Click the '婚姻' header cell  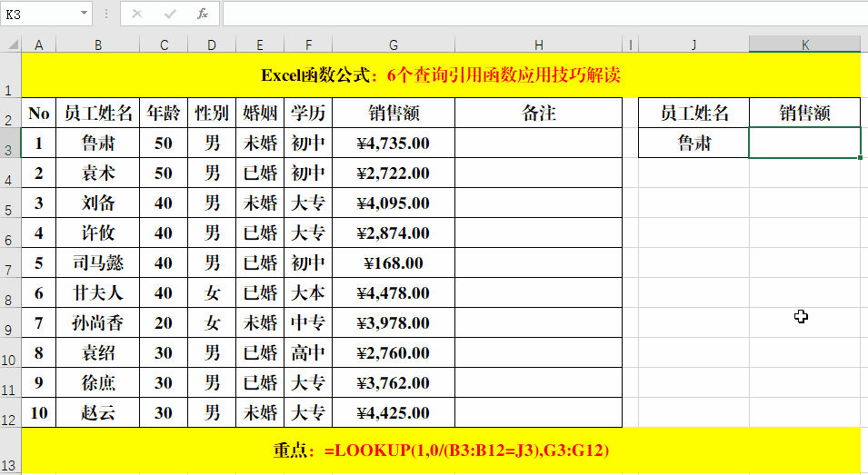260,113
